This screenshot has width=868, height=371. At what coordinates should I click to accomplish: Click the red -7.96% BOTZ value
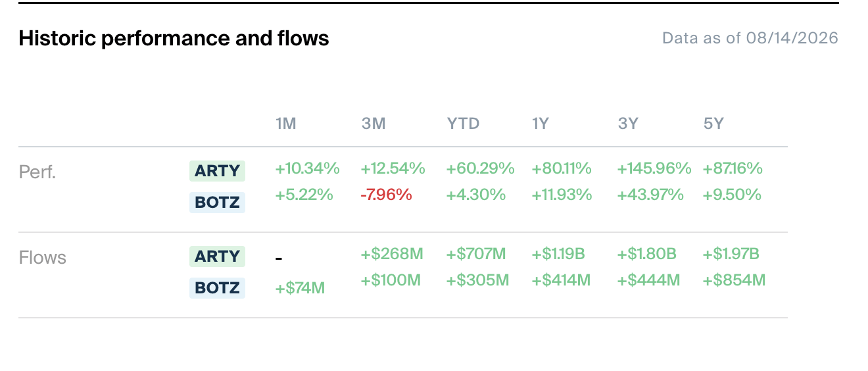coord(387,195)
